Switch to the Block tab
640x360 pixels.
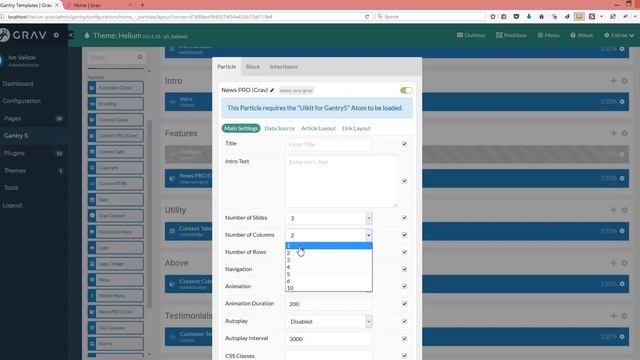coord(253,67)
